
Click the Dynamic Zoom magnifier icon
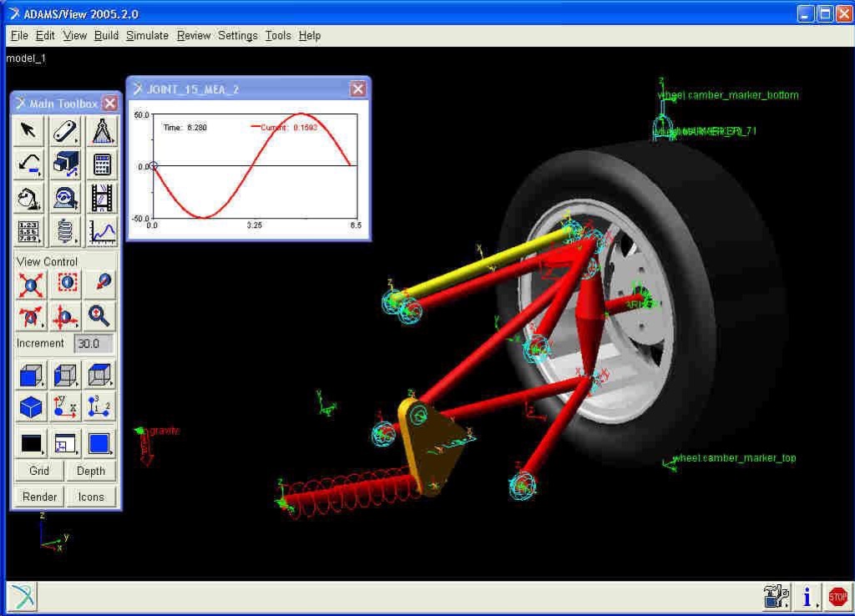tap(99, 316)
